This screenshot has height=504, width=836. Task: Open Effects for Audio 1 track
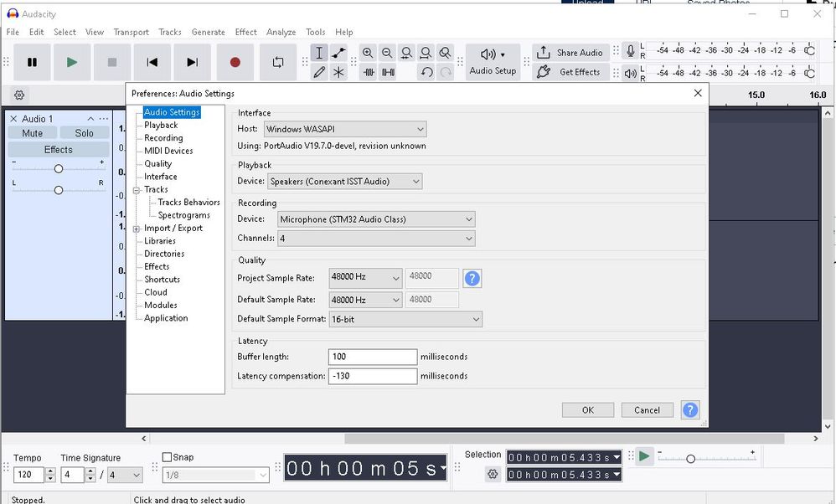click(x=59, y=150)
